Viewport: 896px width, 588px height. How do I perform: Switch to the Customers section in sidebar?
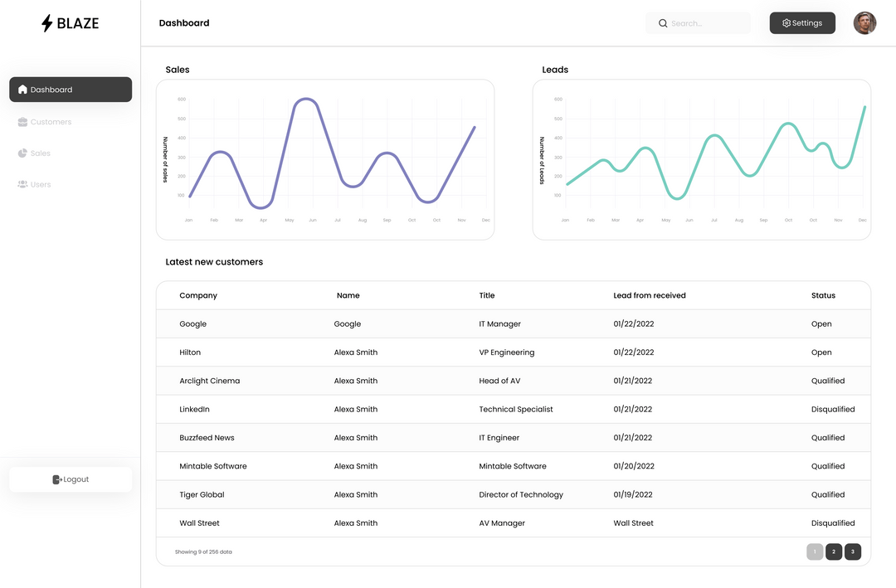point(51,122)
